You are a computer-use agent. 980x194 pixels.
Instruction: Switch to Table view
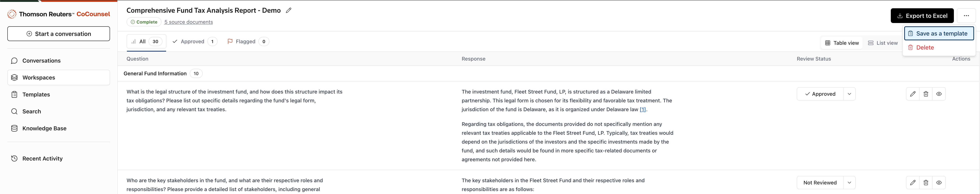click(842, 43)
